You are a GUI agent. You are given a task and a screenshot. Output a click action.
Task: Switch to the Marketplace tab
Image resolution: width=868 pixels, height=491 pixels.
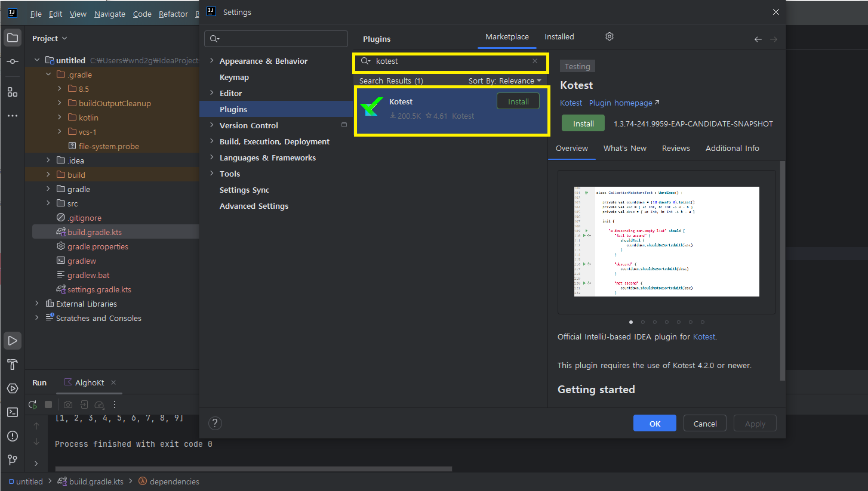(x=507, y=36)
